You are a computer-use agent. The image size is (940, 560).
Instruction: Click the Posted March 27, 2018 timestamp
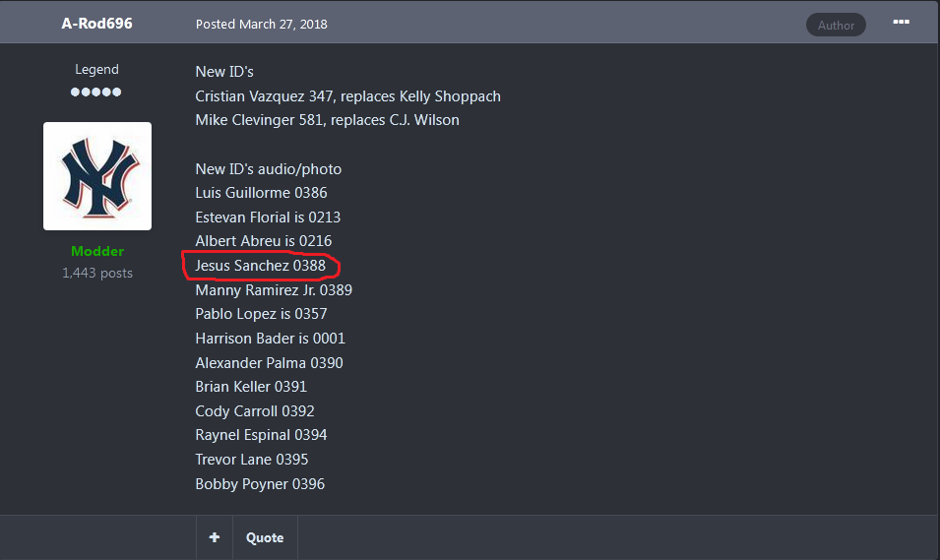click(x=262, y=24)
